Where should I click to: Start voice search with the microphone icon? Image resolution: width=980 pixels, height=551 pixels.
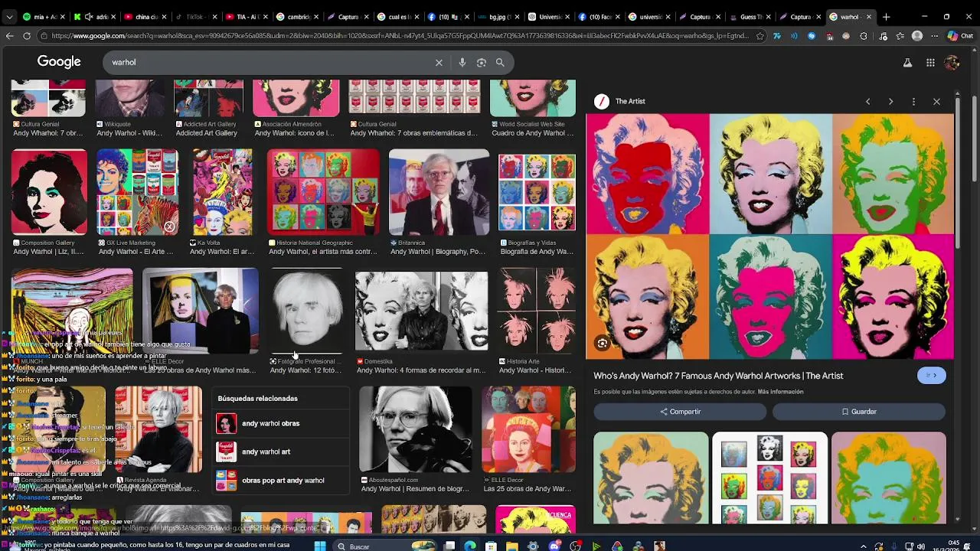462,63
